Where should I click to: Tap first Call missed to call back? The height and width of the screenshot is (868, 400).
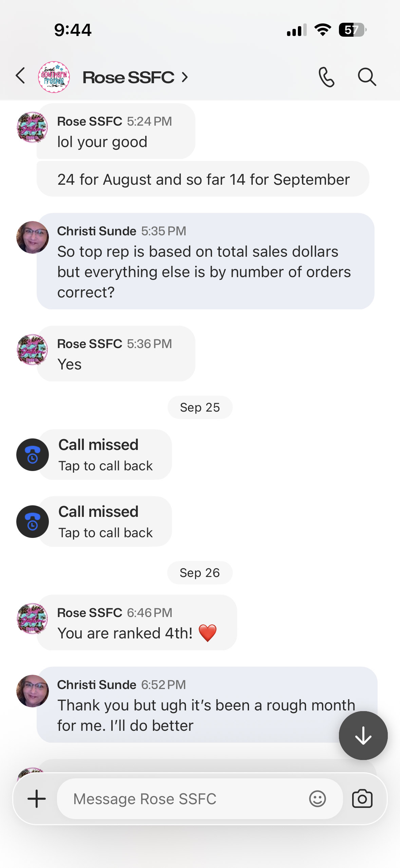point(104,455)
